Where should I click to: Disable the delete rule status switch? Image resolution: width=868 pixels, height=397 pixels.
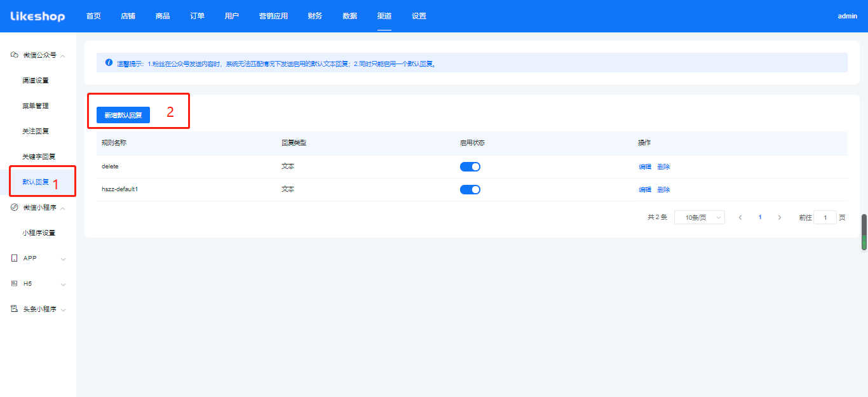click(x=470, y=166)
